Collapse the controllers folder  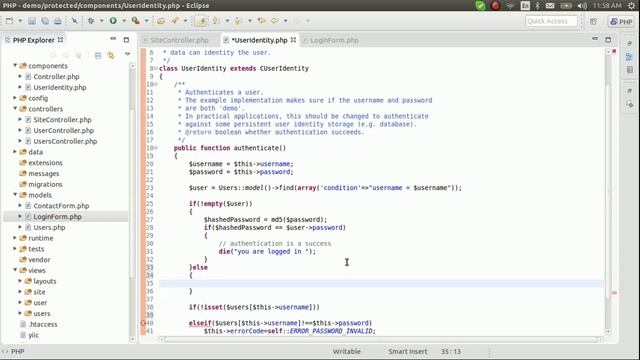coord(15,109)
